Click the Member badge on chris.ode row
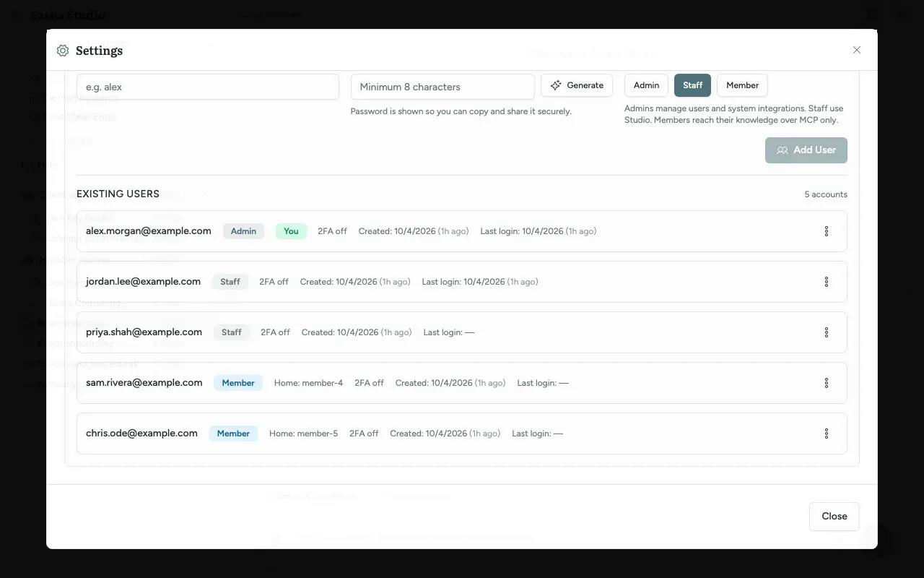 coord(233,433)
